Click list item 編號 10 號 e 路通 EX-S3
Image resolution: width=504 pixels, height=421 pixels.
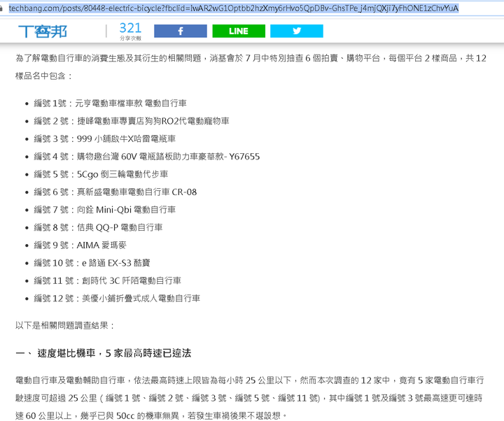click(x=92, y=263)
